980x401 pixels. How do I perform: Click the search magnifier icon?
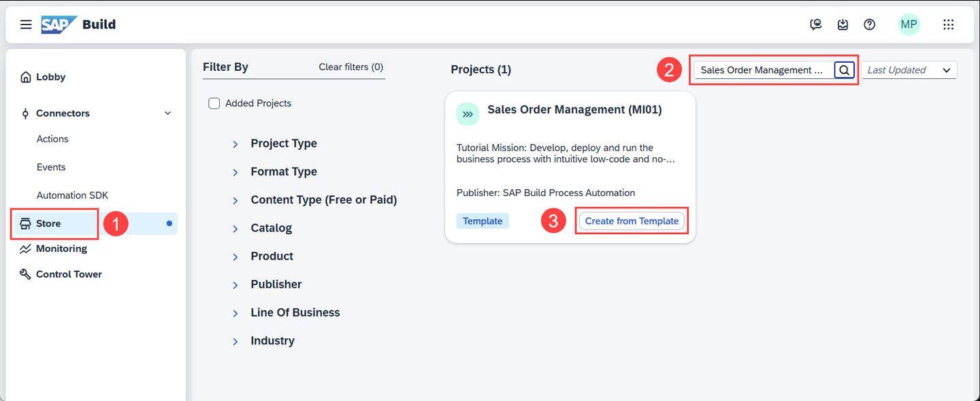[844, 70]
